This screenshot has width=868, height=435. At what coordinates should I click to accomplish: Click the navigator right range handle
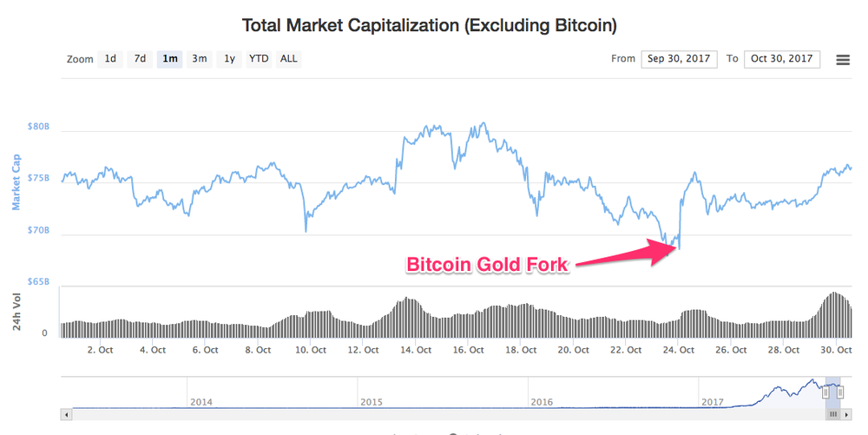(x=840, y=392)
